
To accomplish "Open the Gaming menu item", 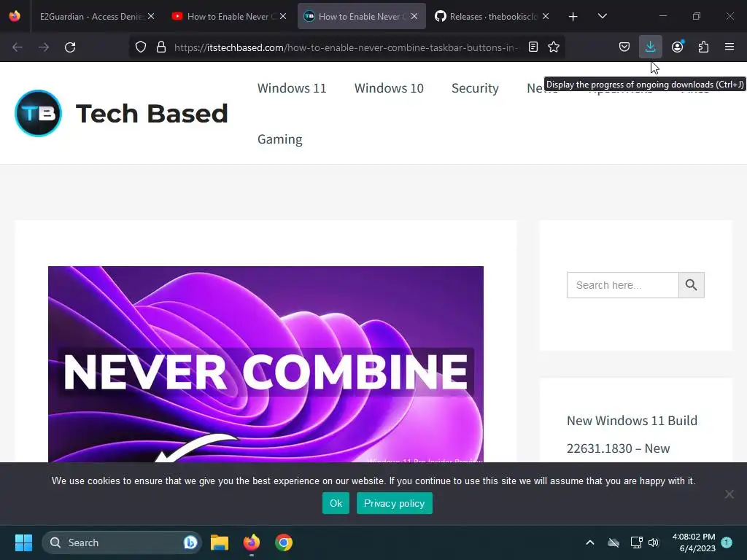I will [279, 139].
